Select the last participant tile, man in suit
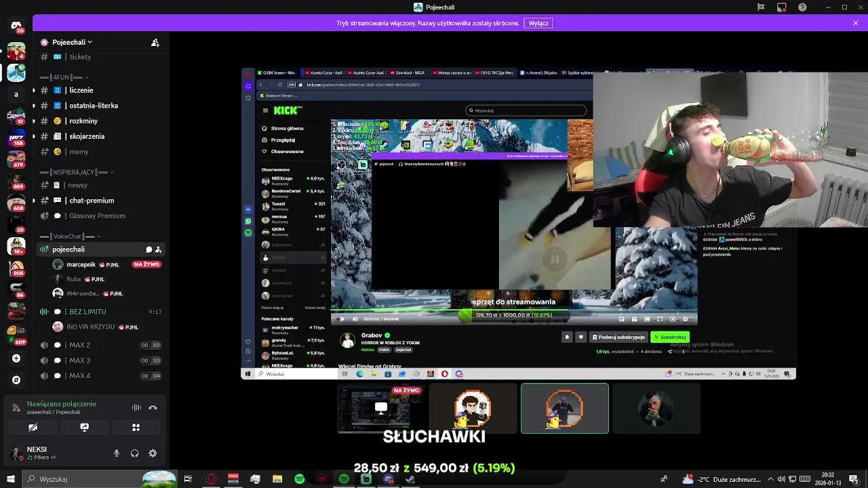This screenshot has width=868, height=488. click(x=656, y=409)
